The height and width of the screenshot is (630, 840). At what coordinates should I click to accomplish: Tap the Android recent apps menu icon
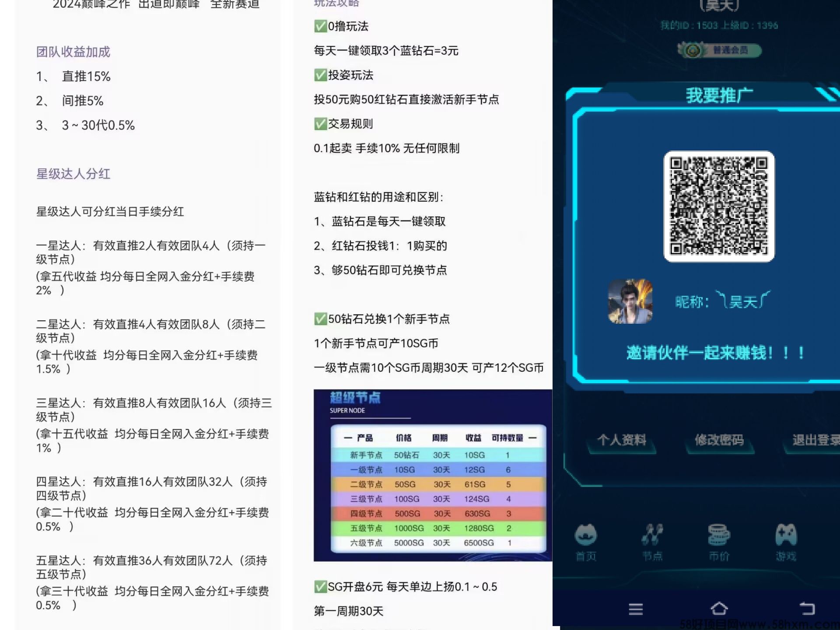(x=636, y=609)
